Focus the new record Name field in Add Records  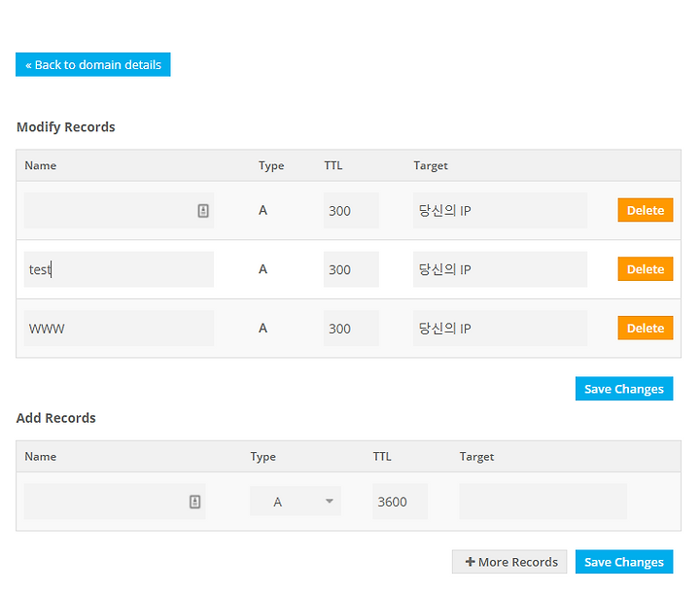(x=115, y=502)
